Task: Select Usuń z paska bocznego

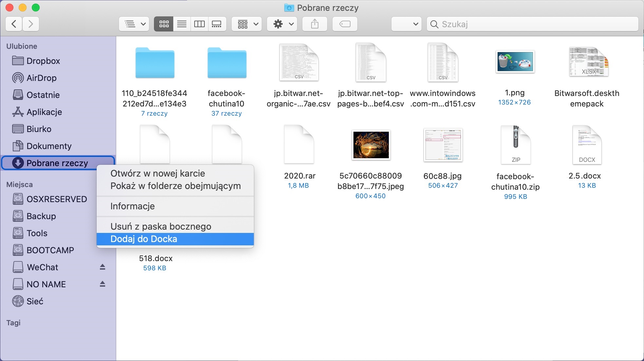Action: pos(161,226)
